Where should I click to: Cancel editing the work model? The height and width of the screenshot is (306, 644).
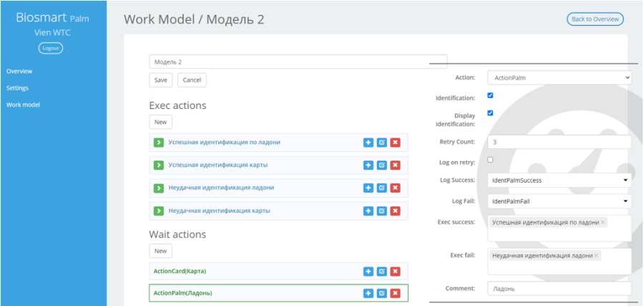192,80
